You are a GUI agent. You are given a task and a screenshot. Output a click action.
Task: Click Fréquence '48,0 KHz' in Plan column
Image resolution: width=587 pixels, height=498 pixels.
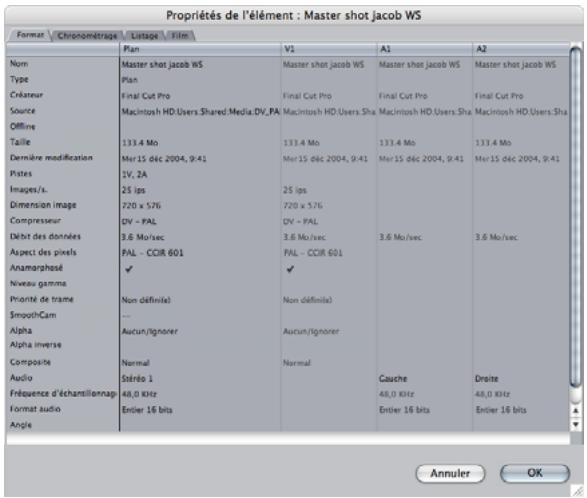pos(139,394)
